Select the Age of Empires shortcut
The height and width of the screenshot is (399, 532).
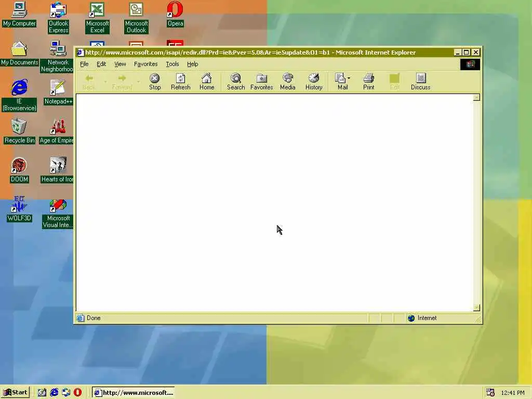click(x=57, y=131)
